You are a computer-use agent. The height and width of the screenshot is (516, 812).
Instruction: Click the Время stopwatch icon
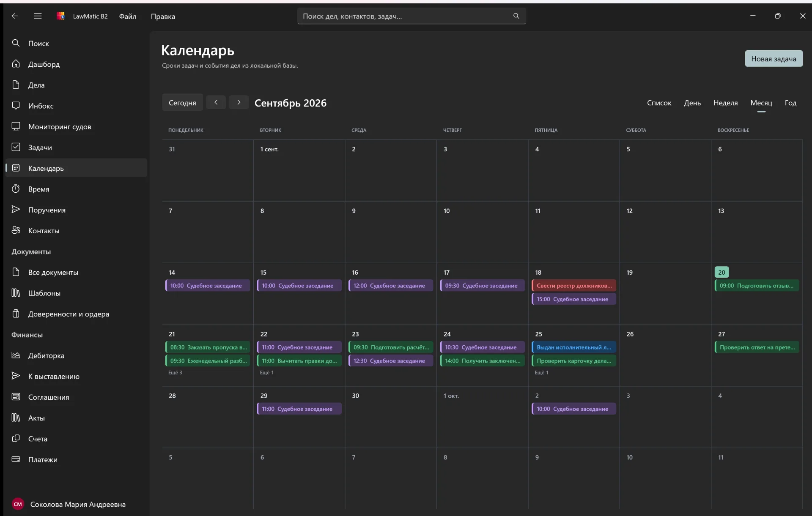pyautogui.click(x=16, y=189)
